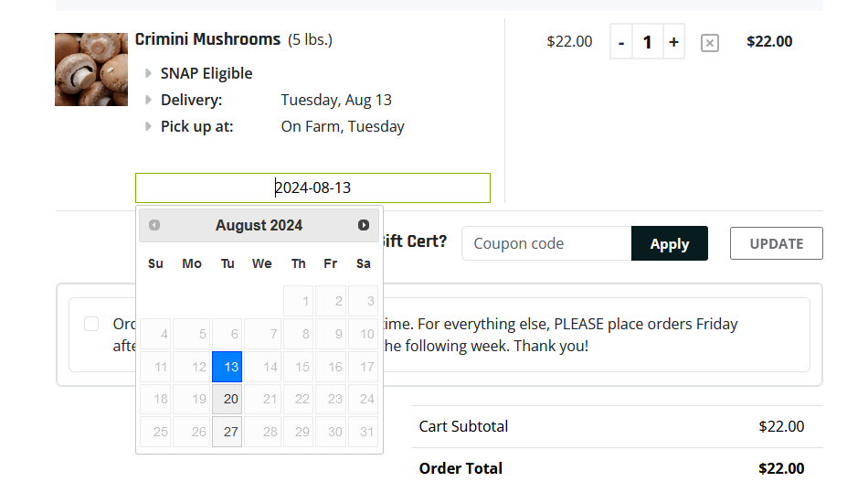
Task: Click the quantity value box
Action: (x=647, y=42)
